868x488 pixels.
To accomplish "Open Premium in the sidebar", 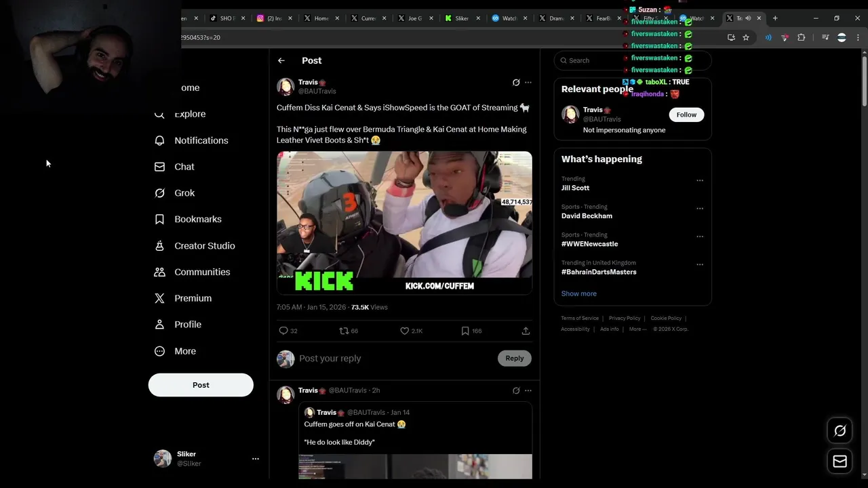I will pos(183,298).
